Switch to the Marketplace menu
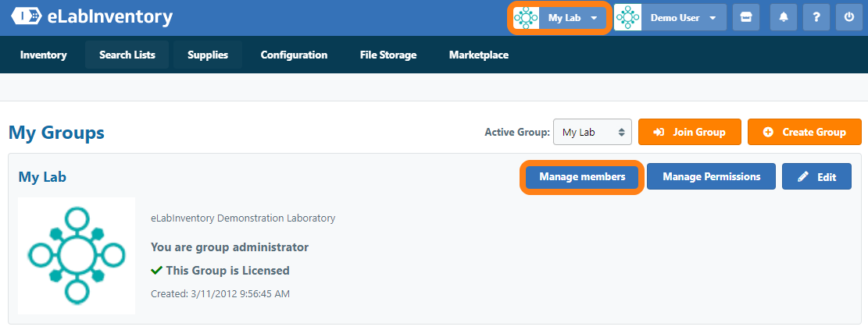The width and height of the screenshot is (868, 330). 478,55
